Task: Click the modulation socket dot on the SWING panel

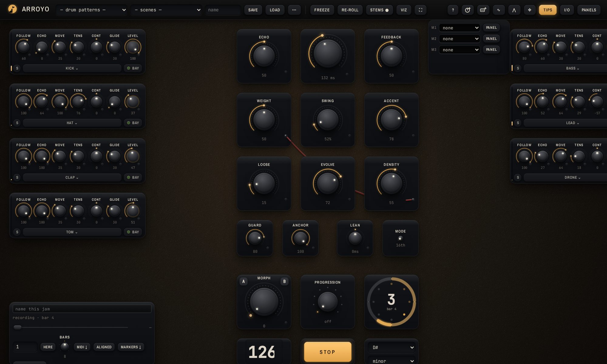Action: 349,136
